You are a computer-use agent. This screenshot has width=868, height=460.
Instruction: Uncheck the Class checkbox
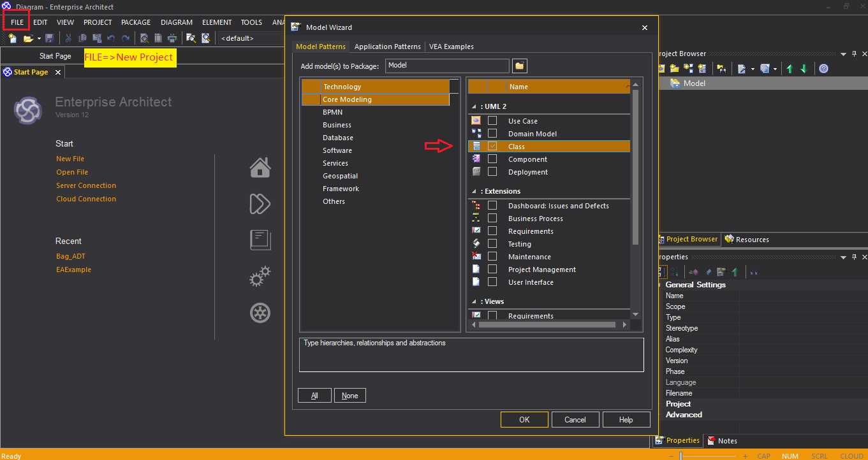tap(492, 146)
